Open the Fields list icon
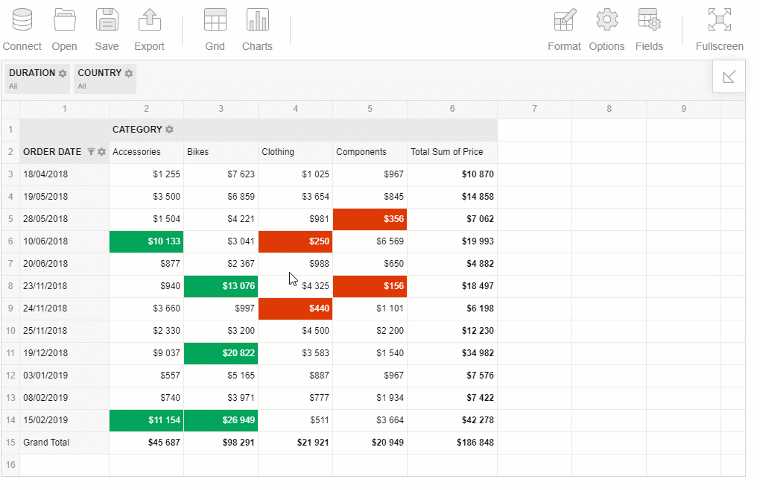 pos(649,20)
